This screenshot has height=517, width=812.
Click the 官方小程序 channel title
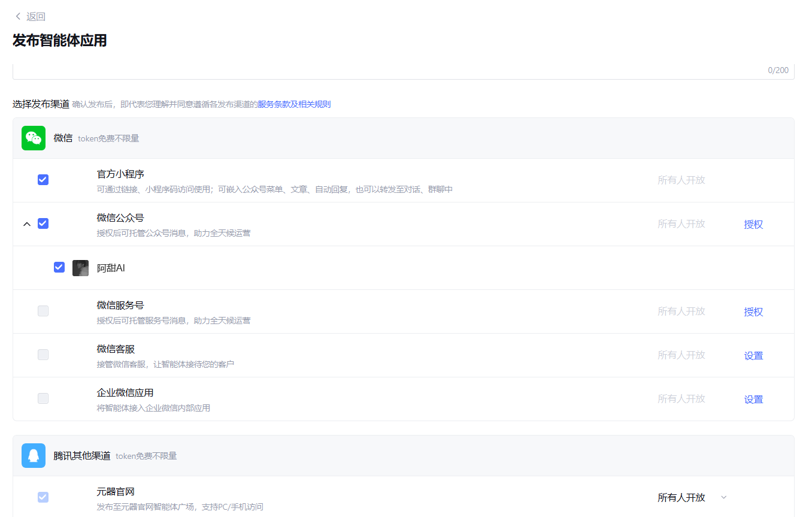(120, 174)
